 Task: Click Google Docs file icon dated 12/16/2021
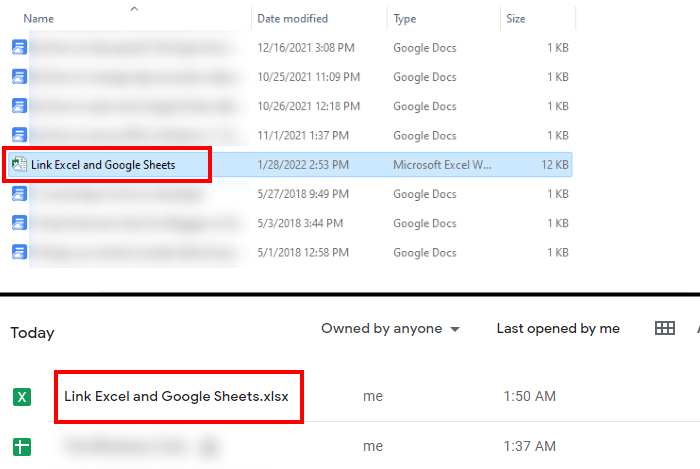point(19,47)
